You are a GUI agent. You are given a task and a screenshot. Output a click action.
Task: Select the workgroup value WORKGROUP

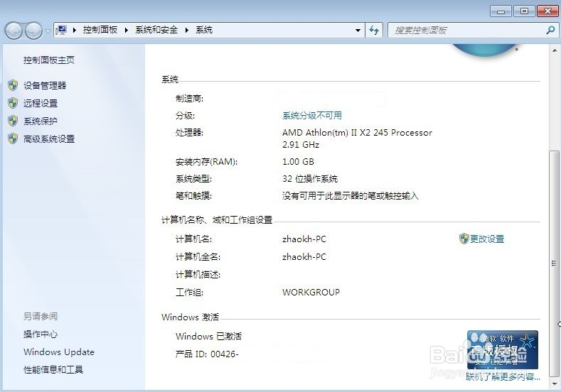(x=311, y=293)
